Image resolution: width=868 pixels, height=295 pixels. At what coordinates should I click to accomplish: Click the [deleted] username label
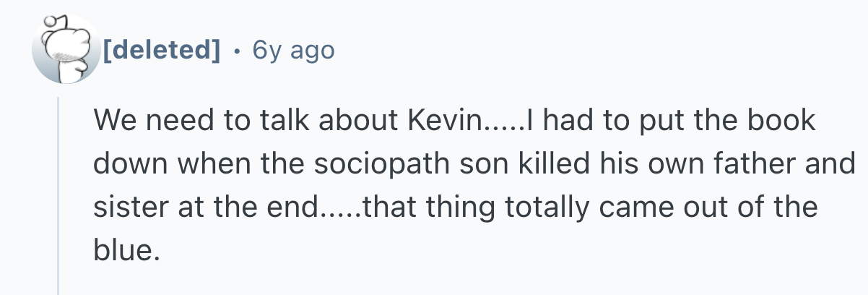pos(161,50)
